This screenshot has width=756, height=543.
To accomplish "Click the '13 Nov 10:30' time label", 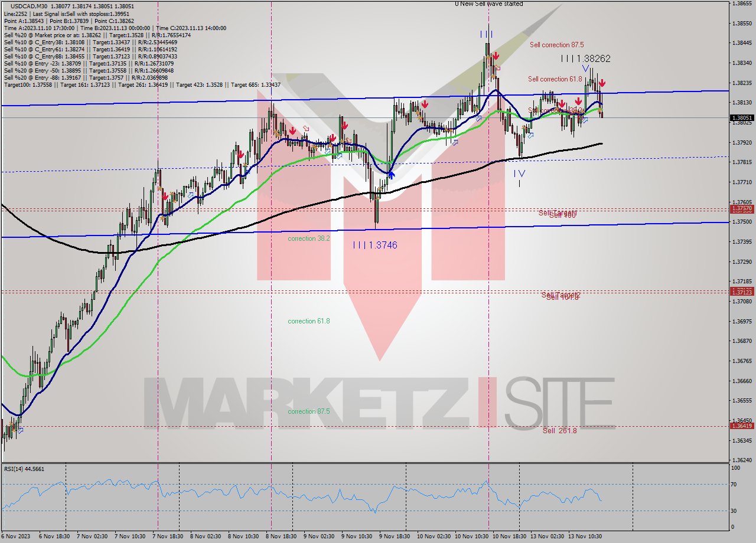I will click(x=584, y=537).
